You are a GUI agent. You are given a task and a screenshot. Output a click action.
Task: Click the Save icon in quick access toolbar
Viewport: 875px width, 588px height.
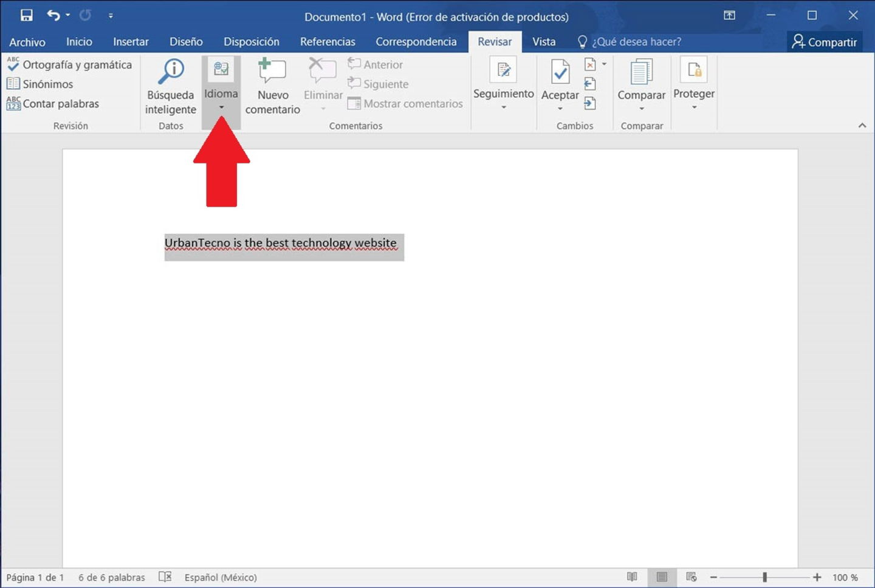coord(27,15)
